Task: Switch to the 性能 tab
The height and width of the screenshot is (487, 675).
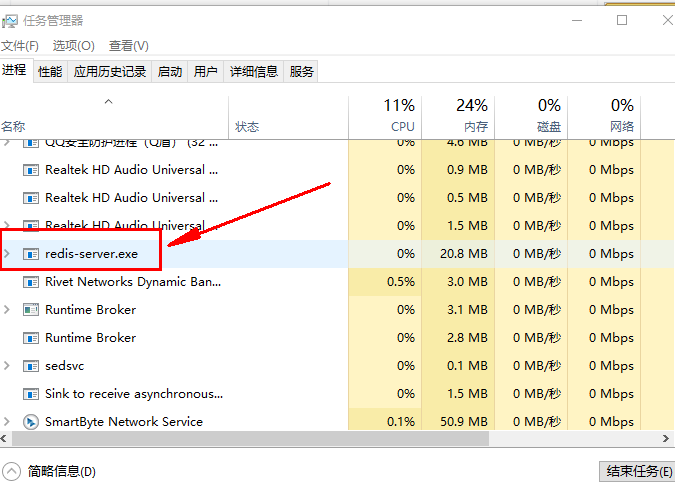Action: click(50, 71)
